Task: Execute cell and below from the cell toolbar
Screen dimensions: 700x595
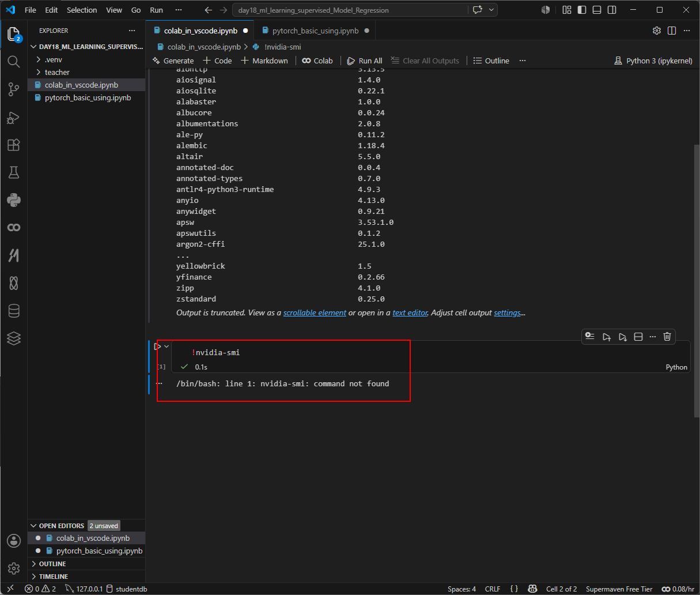Action: click(x=623, y=337)
